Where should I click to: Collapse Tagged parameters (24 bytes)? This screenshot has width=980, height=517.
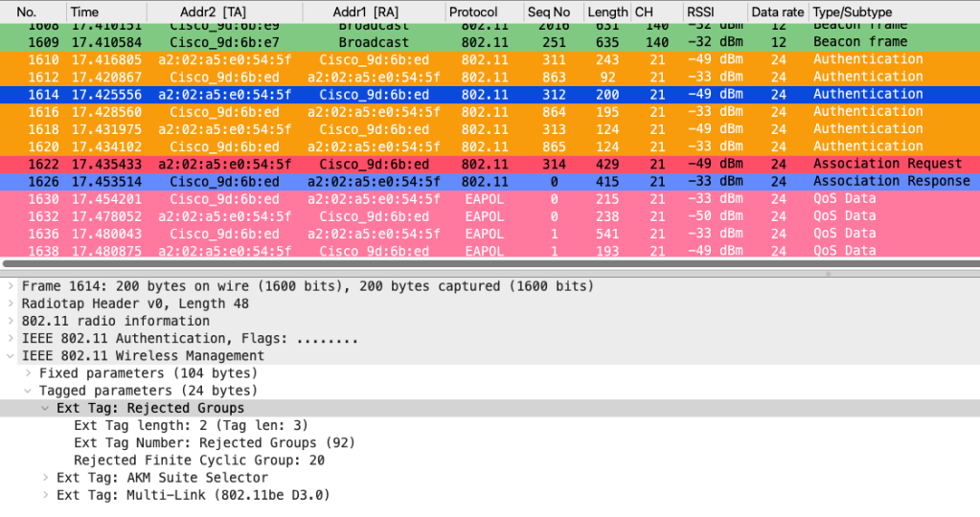point(28,391)
